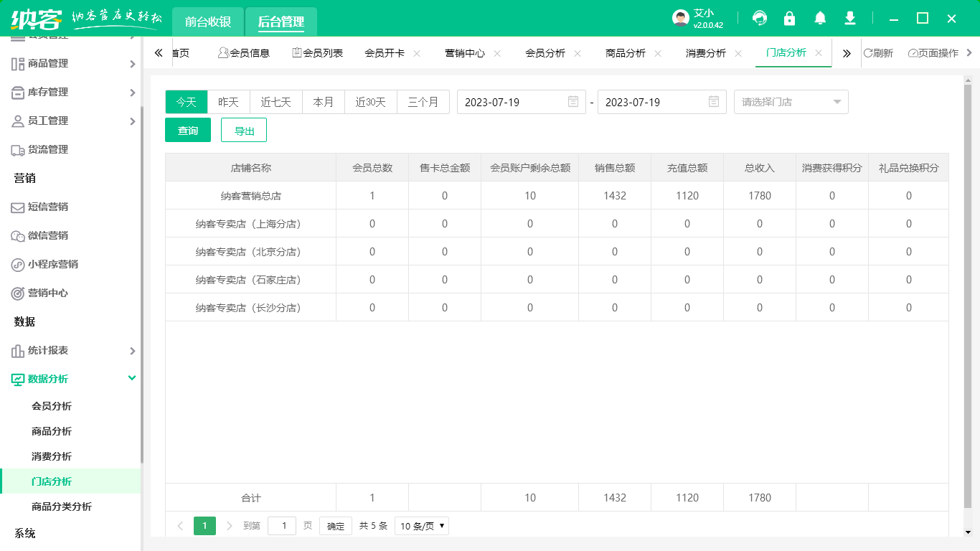Open the 请选择门店 store dropdown
The image size is (980, 551).
791,102
